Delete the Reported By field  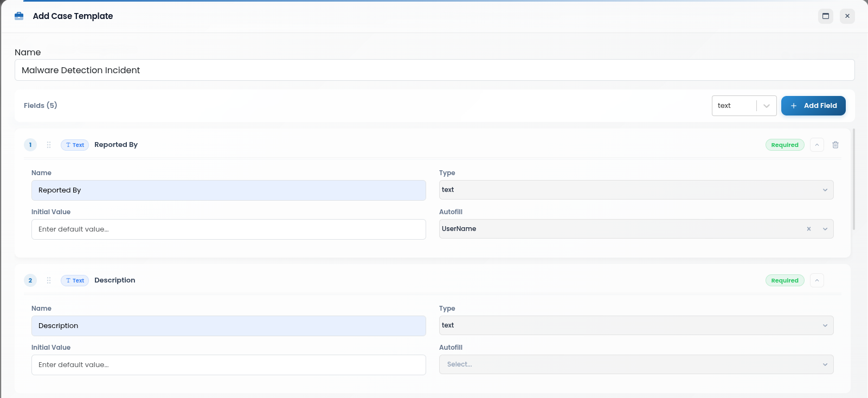835,145
